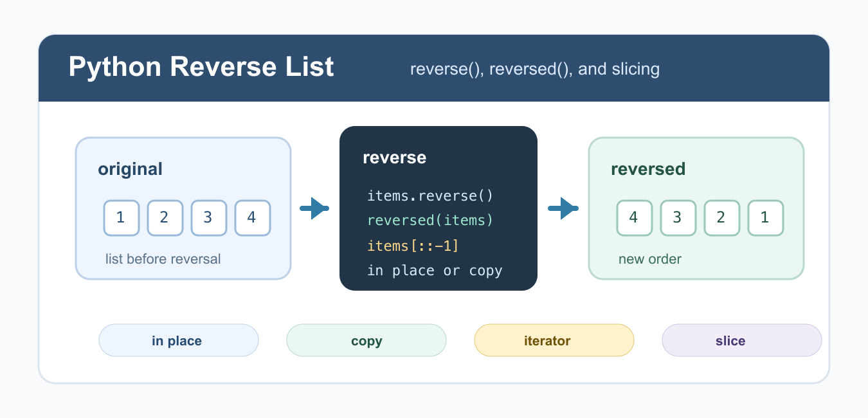Click the 'in place' pill
This screenshot has width=868, height=418.
[x=178, y=340]
